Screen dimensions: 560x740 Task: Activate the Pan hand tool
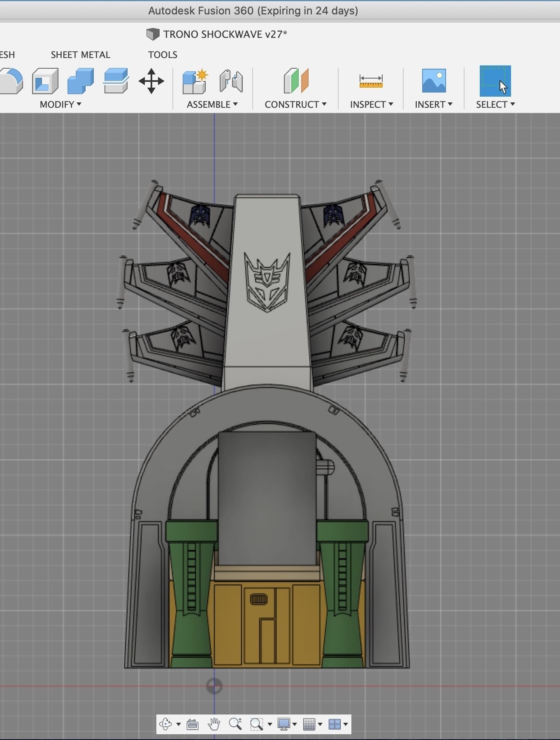(x=214, y=724)
